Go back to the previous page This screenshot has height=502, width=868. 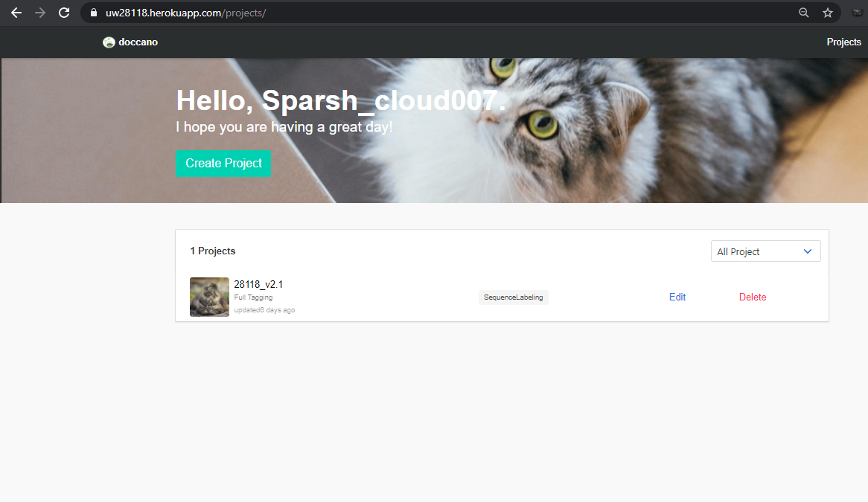point(16,13)
